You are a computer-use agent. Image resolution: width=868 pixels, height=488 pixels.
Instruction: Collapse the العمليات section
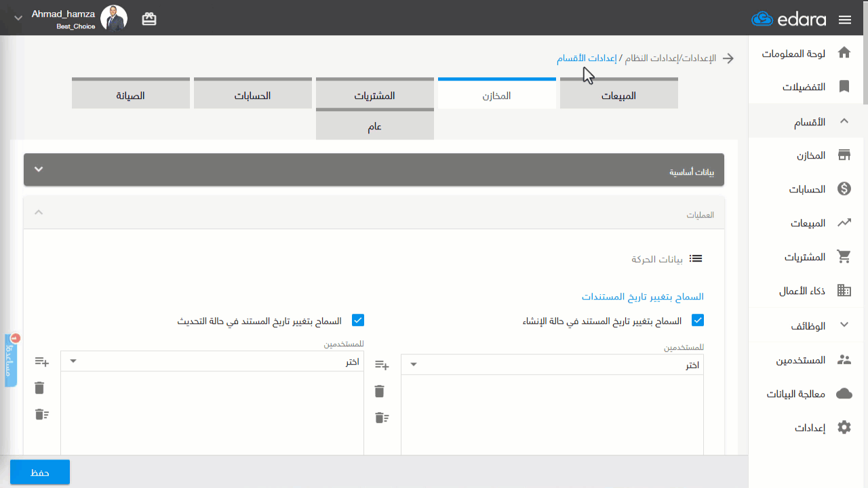pyautogui.click(x=374, y=213)
